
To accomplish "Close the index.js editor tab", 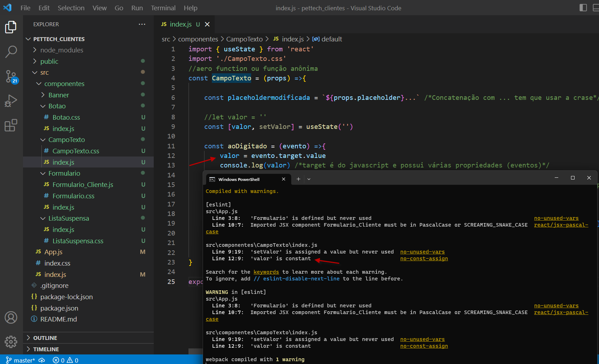I will pos(207,24).
